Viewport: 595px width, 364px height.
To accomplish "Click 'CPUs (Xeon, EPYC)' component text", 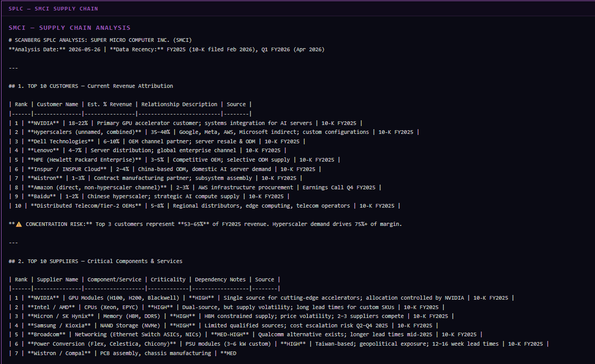I will pyautogui.click(x=111, y=308).
